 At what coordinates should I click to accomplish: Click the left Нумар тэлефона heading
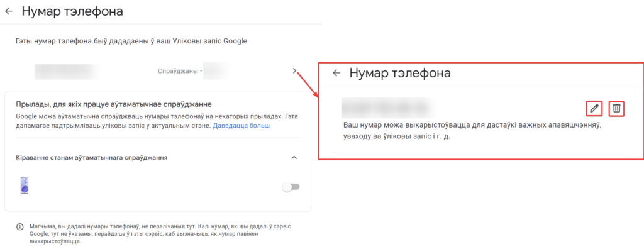click(x=72, y=11)
